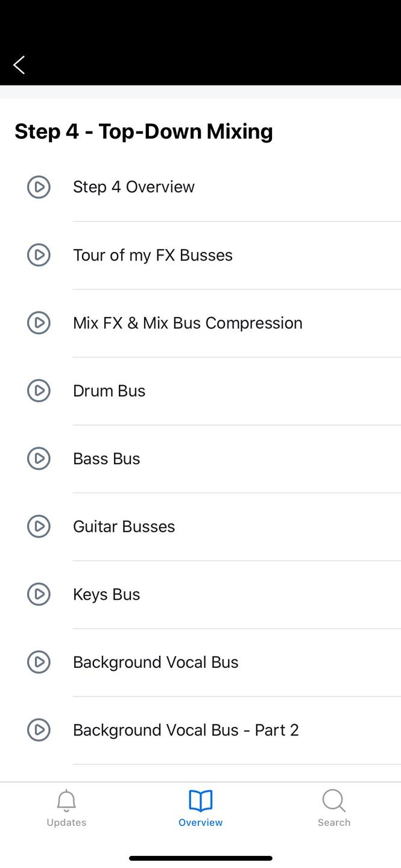
Task: Tap the Step 4 - Top-Down Mixing heading
Action: 144,131
